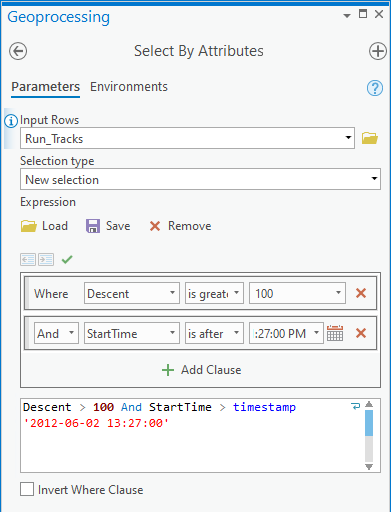Delete the StartTime clause with red X
This screenshot has width=391, height=512.
361,333
